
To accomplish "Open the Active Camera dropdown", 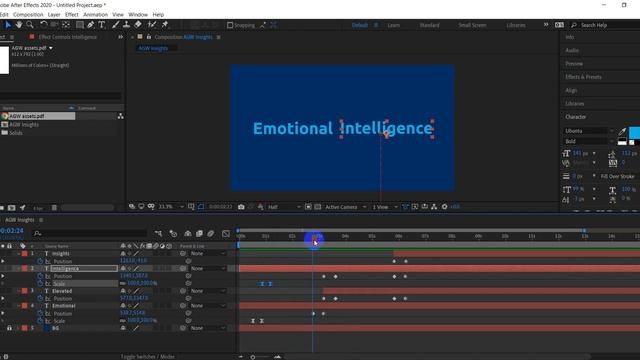I will click(345, 207).
